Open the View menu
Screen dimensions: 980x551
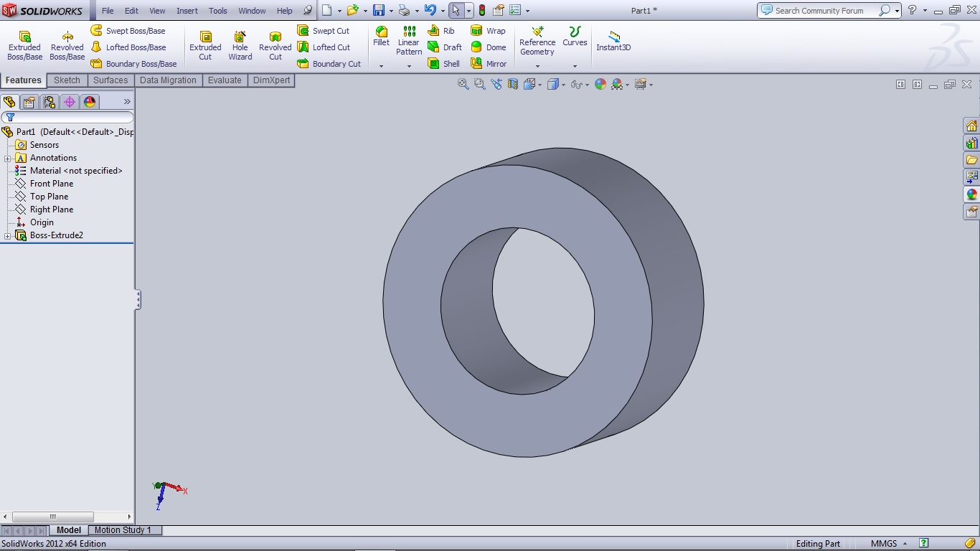[157, 11]
